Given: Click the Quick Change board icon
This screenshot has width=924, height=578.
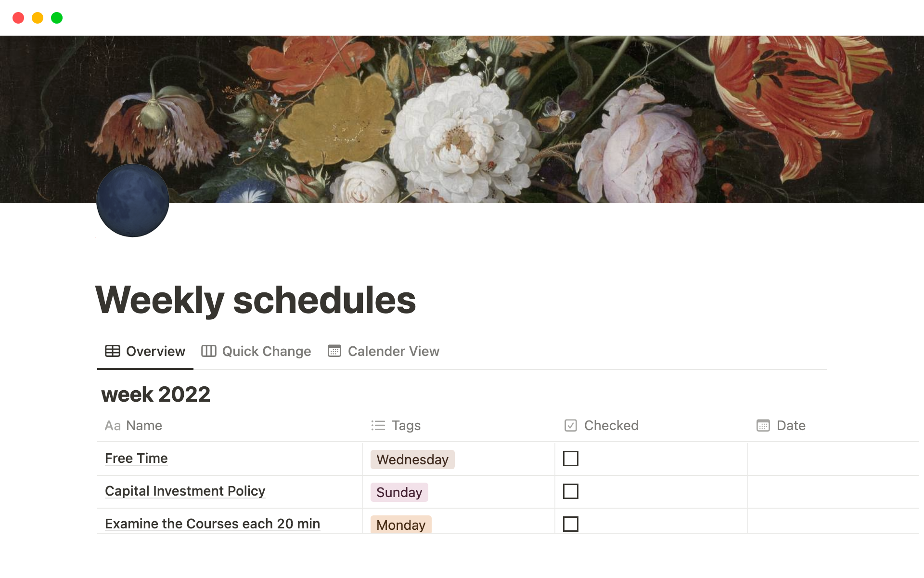Looking at the screenshot, I should click(209, 351).
